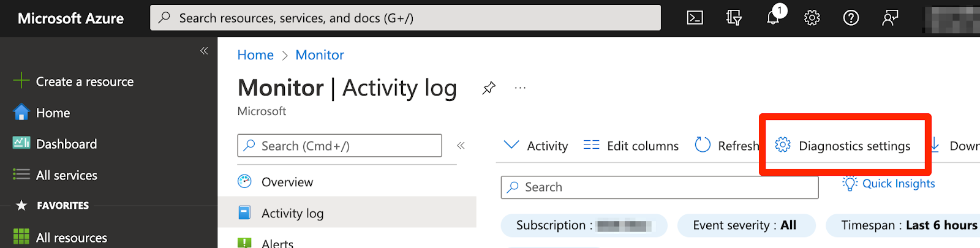Image resolution: width=980 pixels, height=248 pixels.
Task: Click the activity log Search field
Action: (x=660, y=187)
